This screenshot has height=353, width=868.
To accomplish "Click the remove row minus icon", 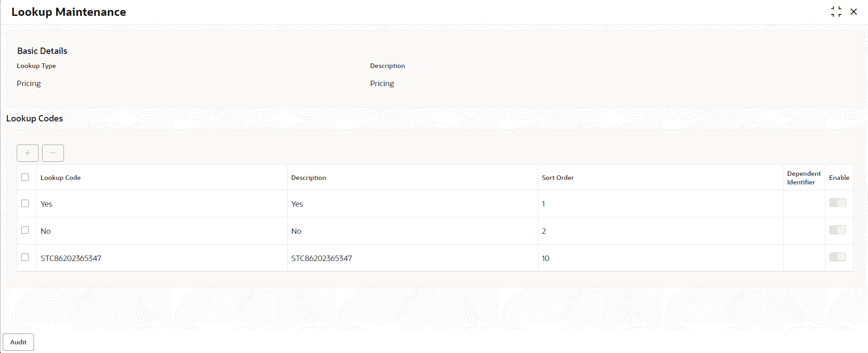I will (x=53, y=153).
